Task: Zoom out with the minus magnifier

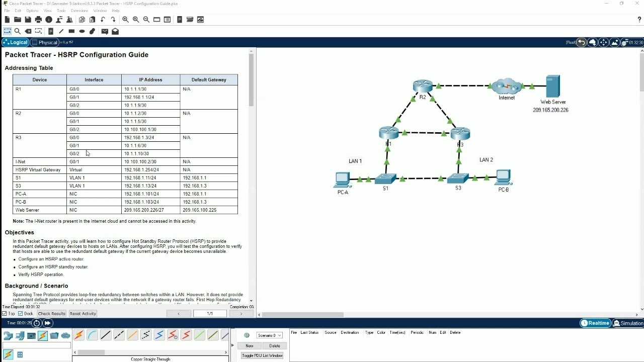Action: coord(146,20)
